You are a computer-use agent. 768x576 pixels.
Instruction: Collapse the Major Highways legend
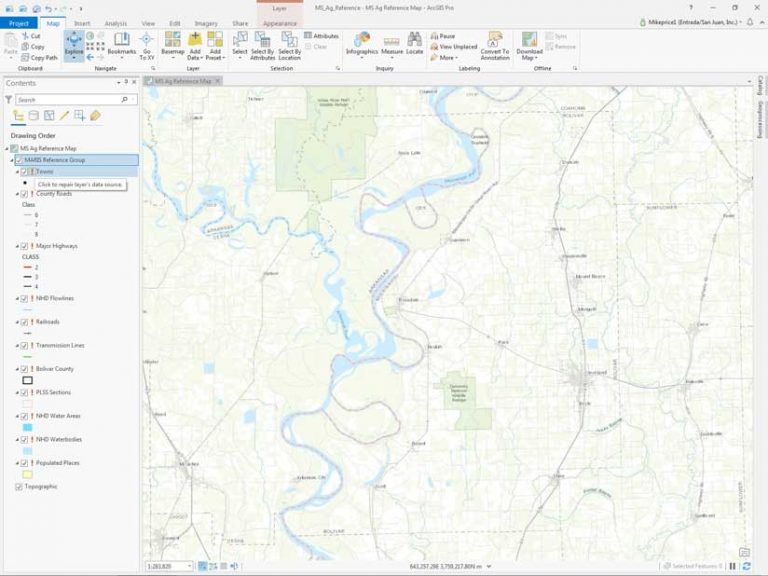coord(17,246)
